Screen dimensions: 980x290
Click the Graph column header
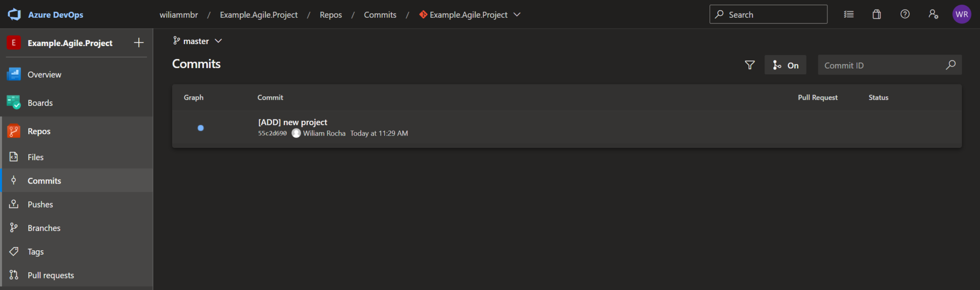coord(193,97)
